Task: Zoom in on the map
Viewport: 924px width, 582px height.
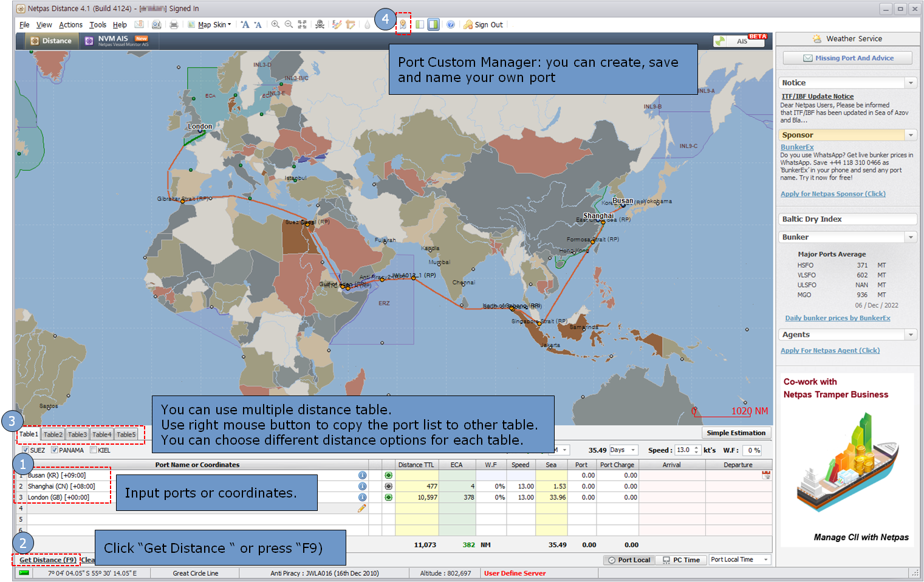Action: coord(275,25)
